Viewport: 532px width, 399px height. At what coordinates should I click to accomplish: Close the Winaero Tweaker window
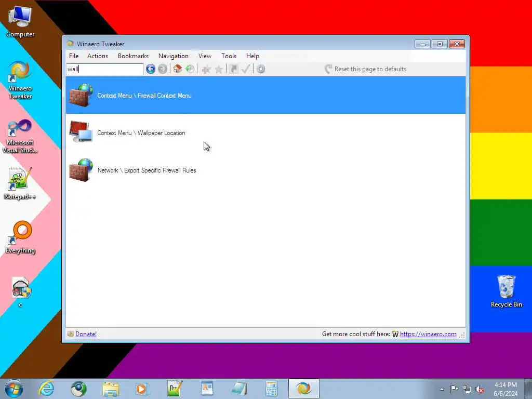pyautogui.click(x=457, y=44)
